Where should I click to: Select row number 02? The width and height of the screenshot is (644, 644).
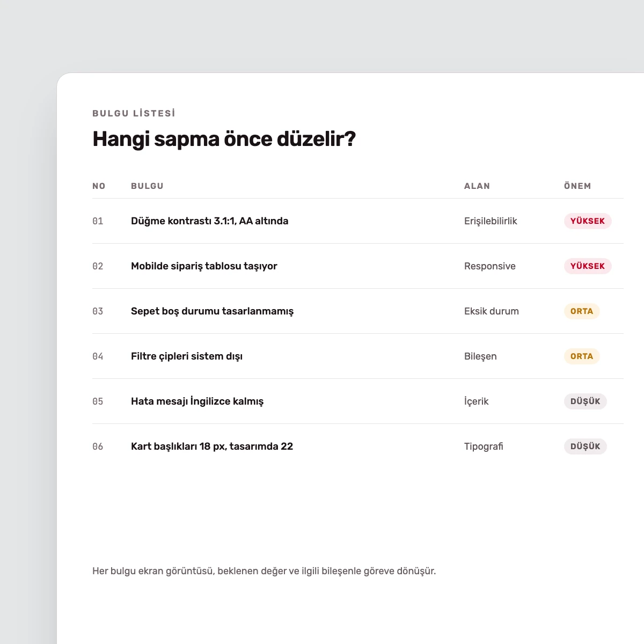tap(98, 266)
